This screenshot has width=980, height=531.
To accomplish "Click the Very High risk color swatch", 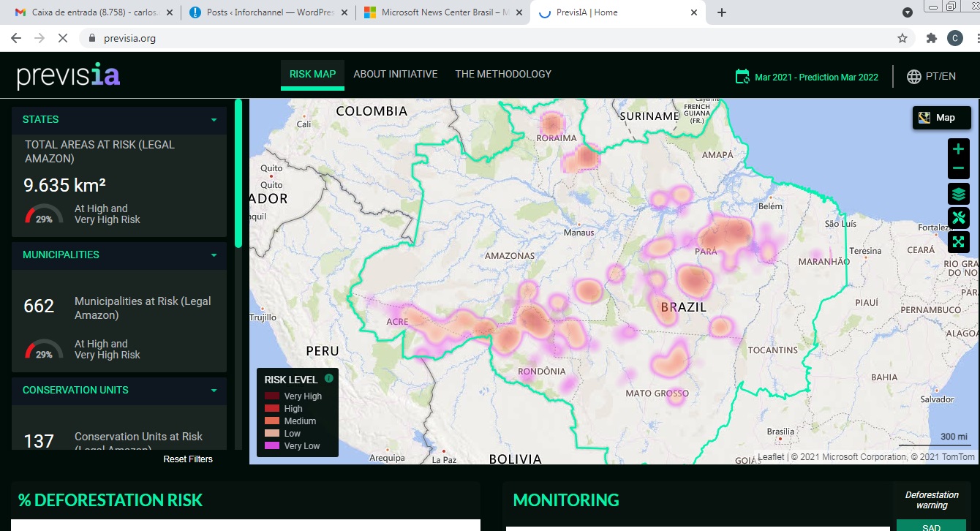I will tap(272, 396).
